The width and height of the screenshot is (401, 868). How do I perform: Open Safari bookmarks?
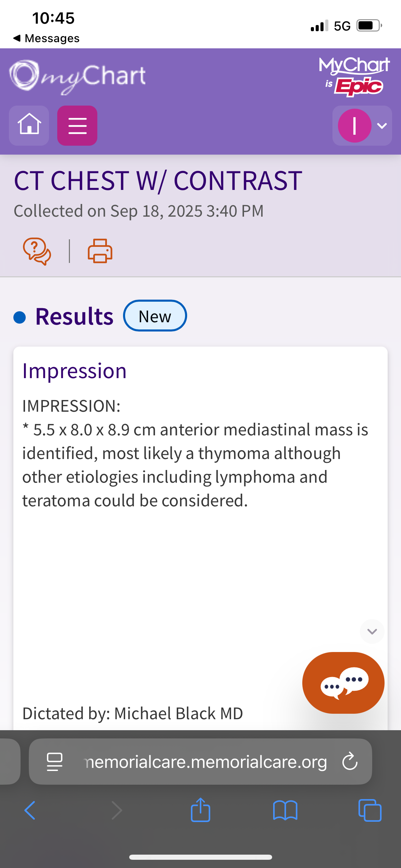point(285,810)
